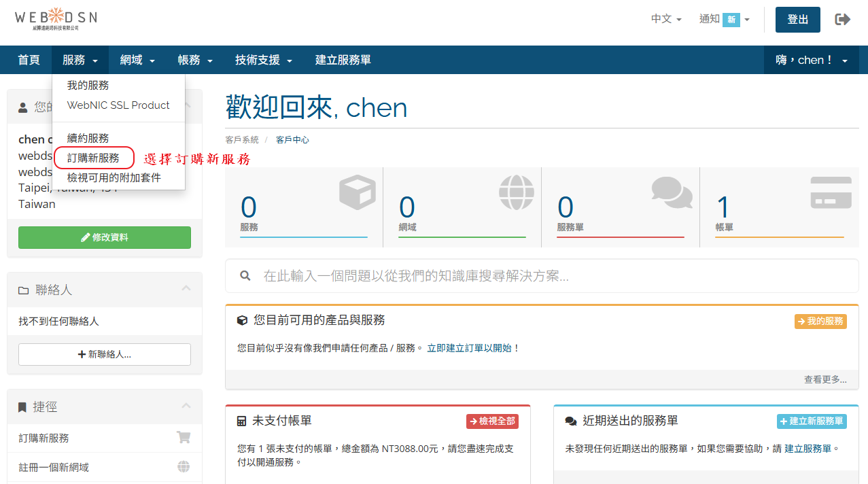Open the support tickets chat-bubble tile
The image size is (868, 484).
pyautogui.click(x=620, y=207)
